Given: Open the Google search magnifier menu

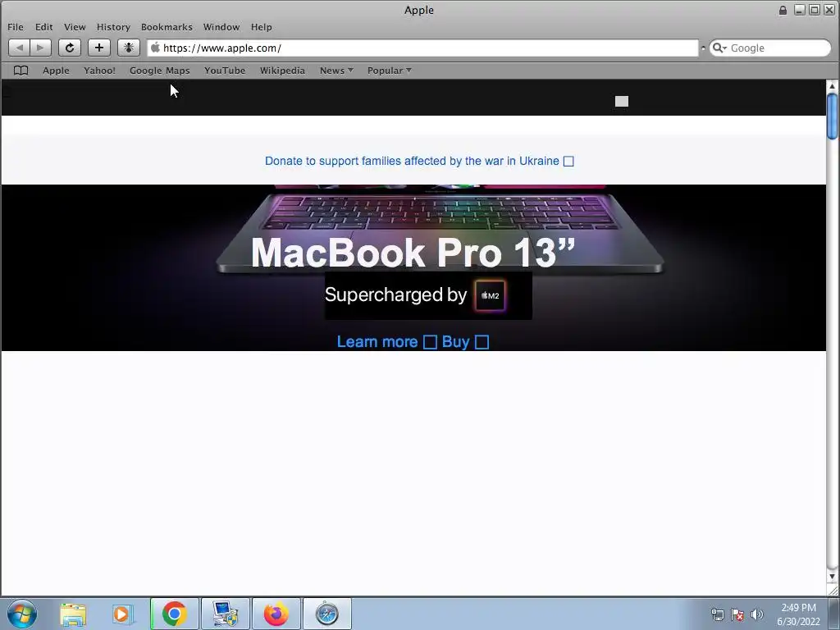Looking at the screenshot, I should click(719, 48).
